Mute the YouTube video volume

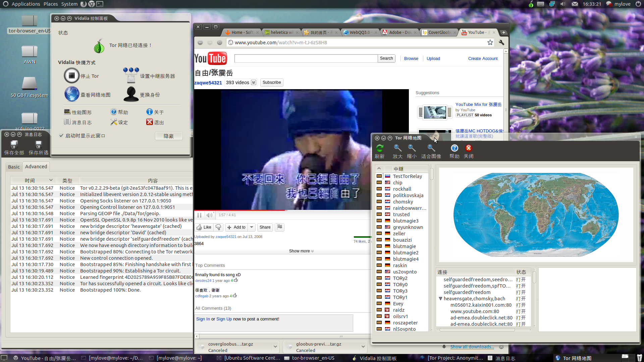point(209,215)
